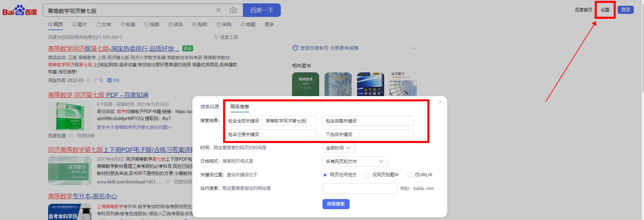
Task: Click the green textbook thumbnail in 百度知道 result
Action: (70, 116)
